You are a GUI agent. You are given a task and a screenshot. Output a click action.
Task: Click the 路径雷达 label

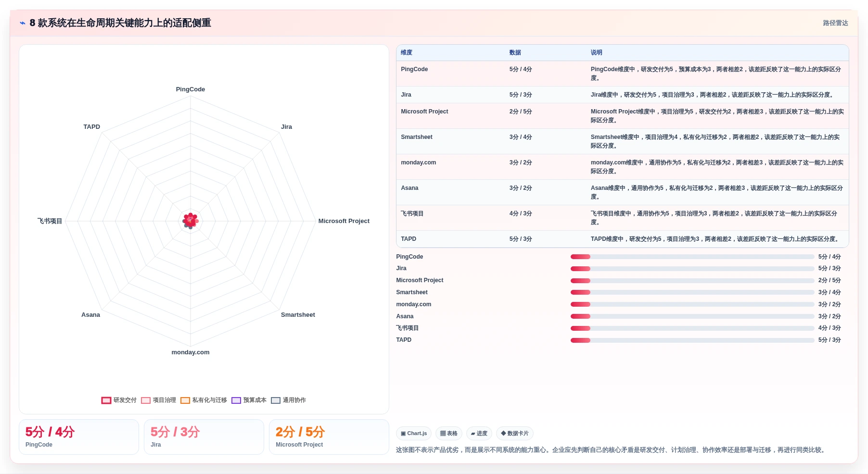tap(835, 23)
